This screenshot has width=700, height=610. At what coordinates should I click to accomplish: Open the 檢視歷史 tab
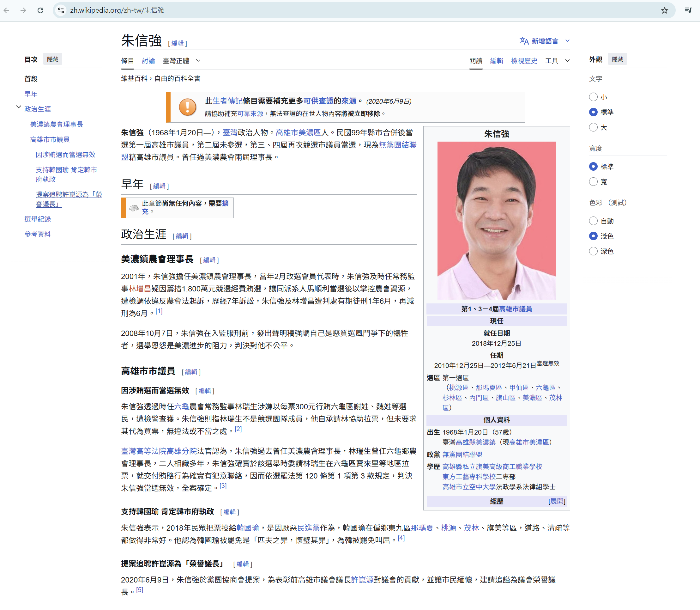[524, 61]
